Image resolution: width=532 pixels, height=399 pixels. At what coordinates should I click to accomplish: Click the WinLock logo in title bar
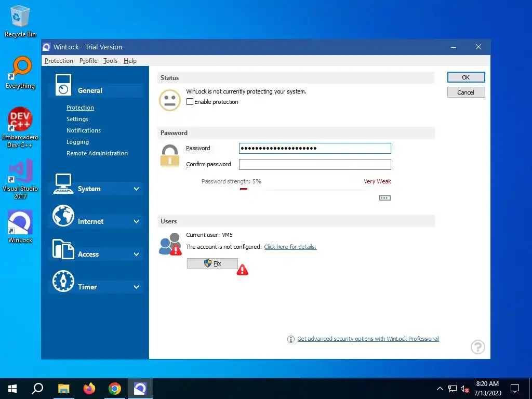pyautogui.click(x=46, y=47)
